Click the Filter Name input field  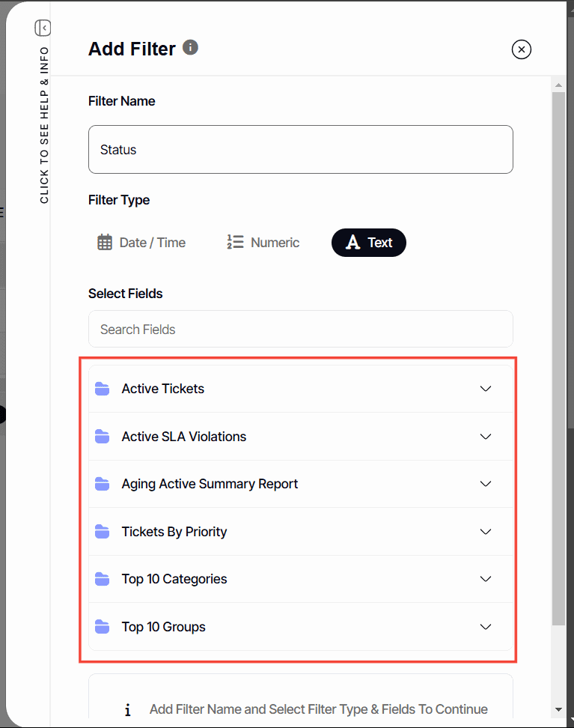pos(301,150)
